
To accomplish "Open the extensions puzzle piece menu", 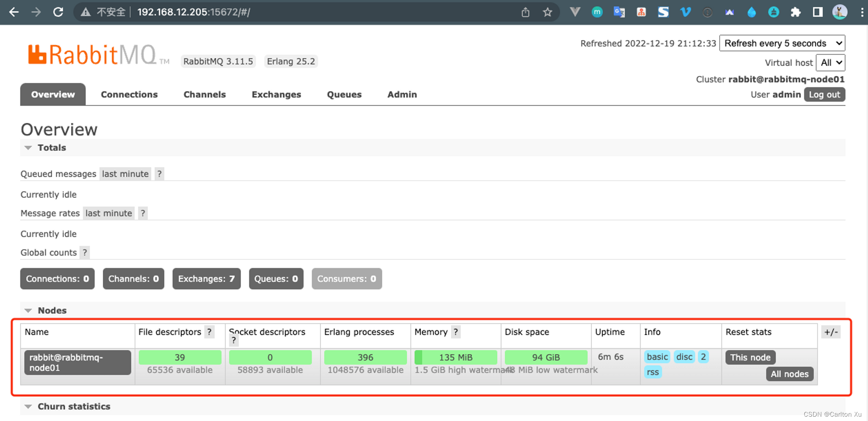I will [x=796, y=12].
